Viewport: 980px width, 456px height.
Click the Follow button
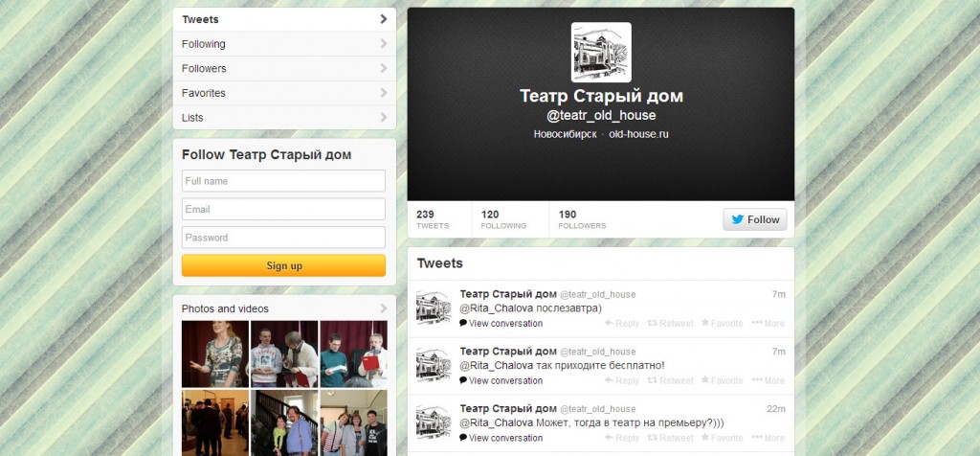click(755, 219)
